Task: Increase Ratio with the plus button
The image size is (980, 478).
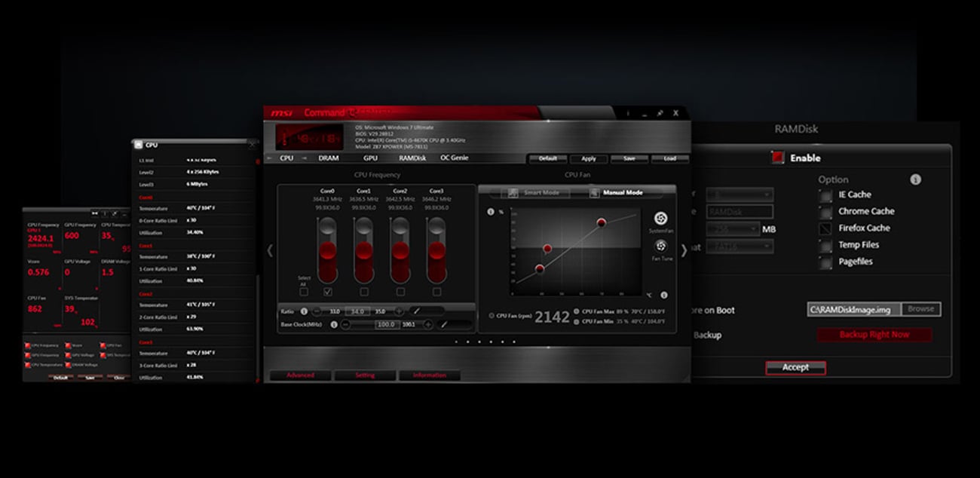Action: point(399,311)
